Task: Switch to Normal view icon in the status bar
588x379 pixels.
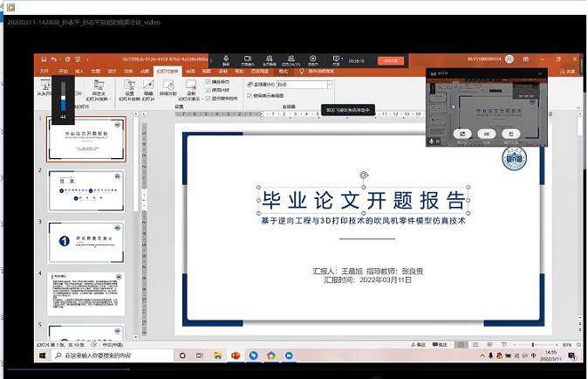Action: [x=461, y=344]
